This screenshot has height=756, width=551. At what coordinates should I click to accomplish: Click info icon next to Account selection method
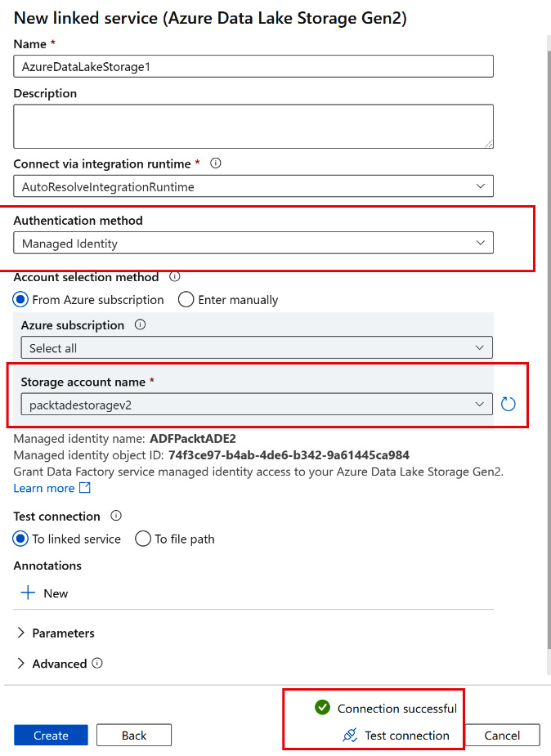174,277
